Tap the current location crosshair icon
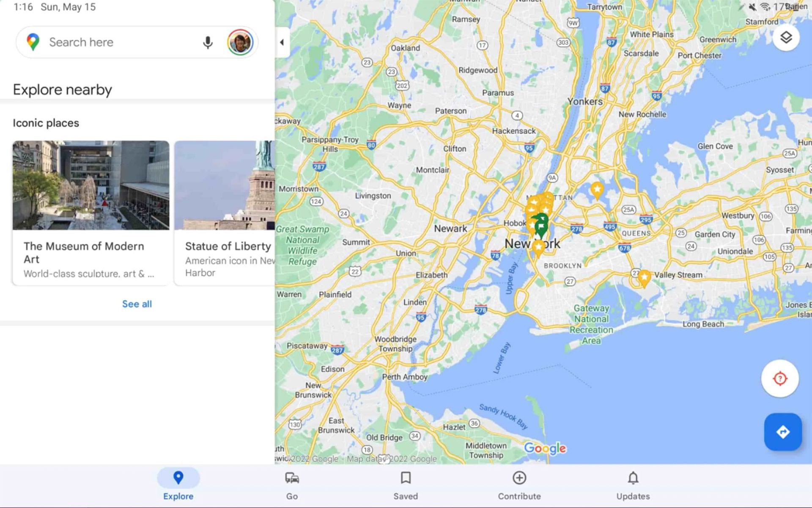812x508 pixels. [781, 378]
